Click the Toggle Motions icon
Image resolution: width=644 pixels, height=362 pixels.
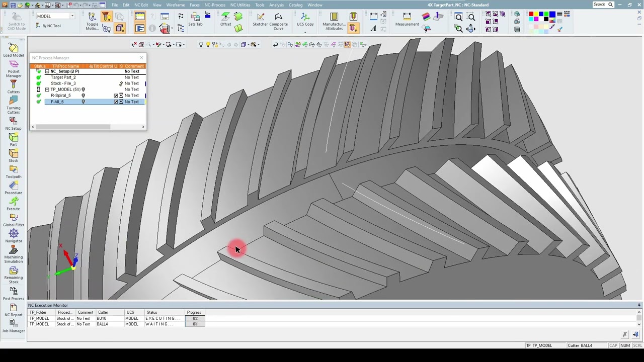coord(93,22)
